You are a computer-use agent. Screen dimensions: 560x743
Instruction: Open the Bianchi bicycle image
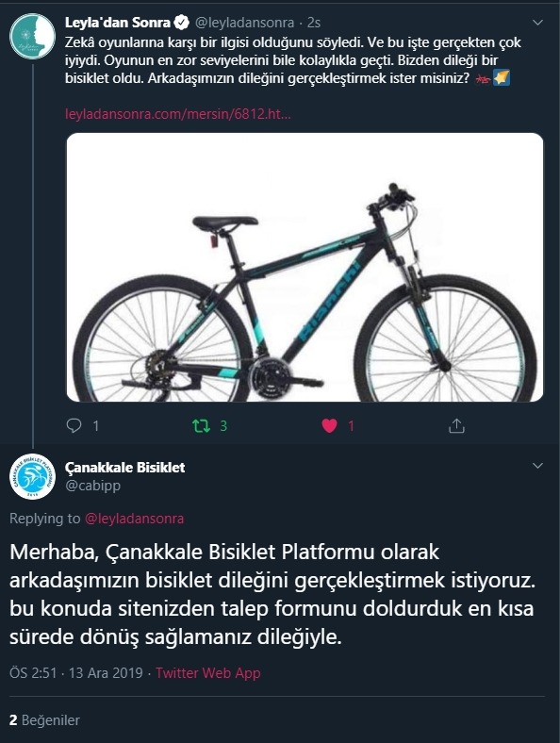(305, 267)
